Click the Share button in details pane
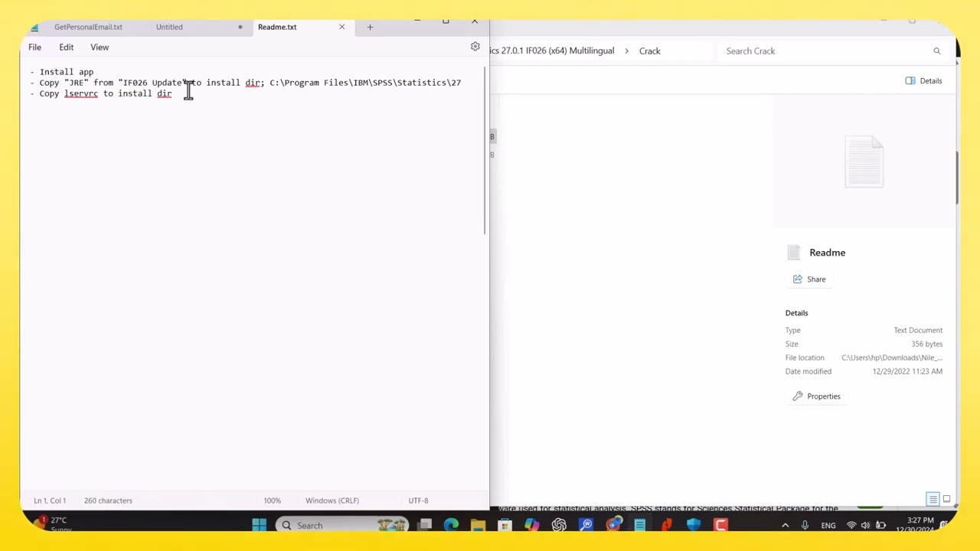The width and height of the screenshot is (980, 551). point(809,279)
